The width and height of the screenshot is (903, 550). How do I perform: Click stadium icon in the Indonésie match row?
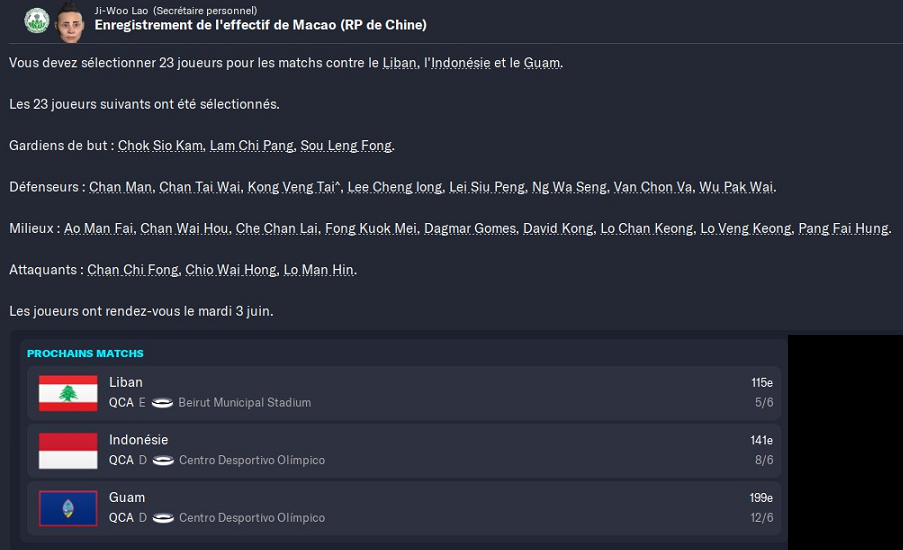[x=163, y=461]
